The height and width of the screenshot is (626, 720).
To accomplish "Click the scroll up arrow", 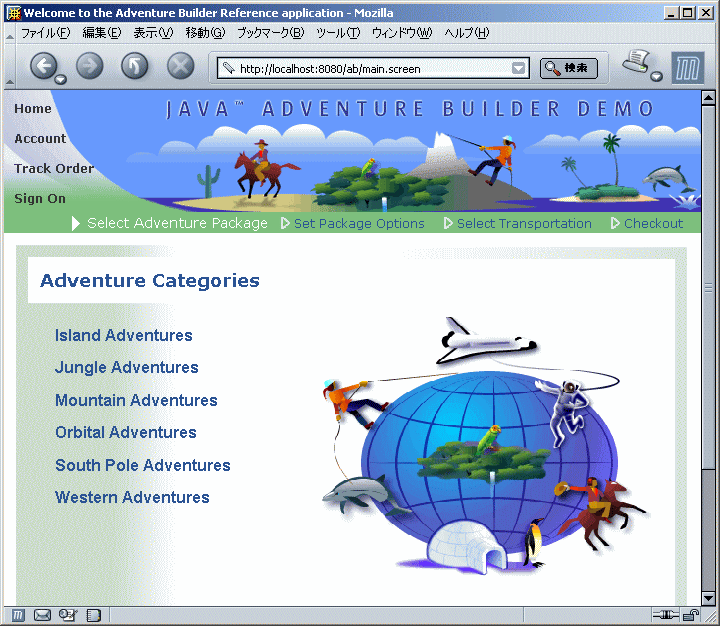I will [709, 98].
